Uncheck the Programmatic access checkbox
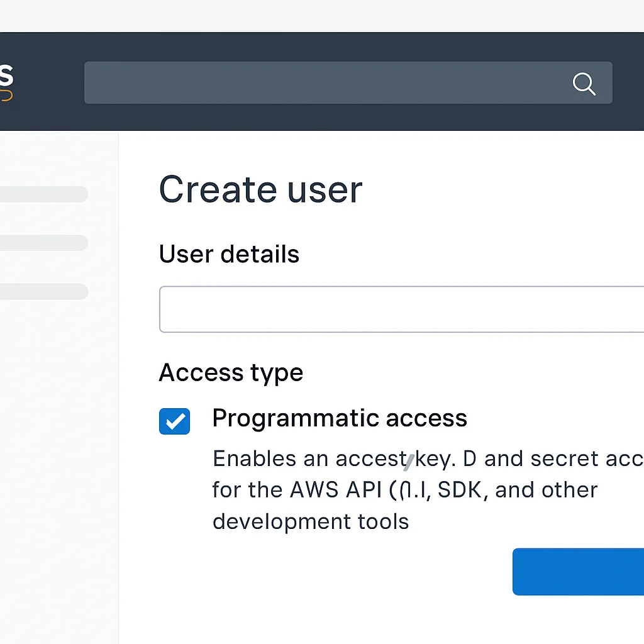The image size is (644, 644). pyautogui.click(x=175, y=421)
